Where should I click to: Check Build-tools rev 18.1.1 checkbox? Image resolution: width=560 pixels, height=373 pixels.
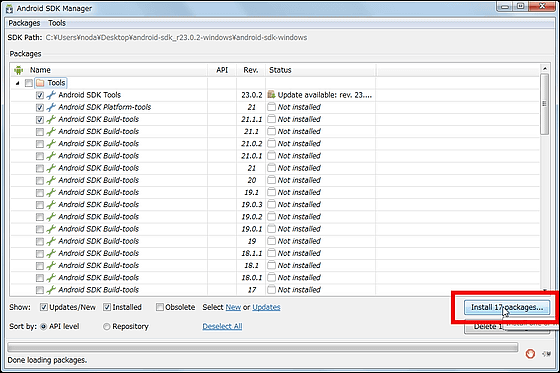[x=40, y=254]
